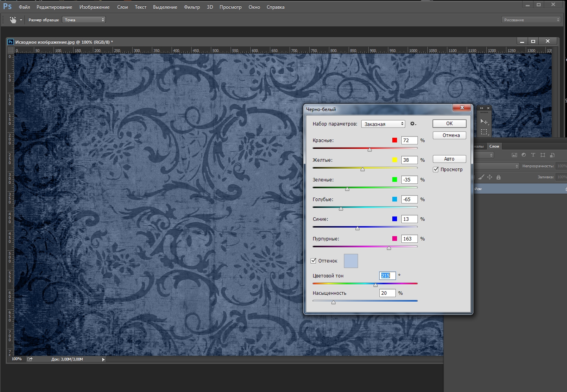The height and width of the screenshot is (392, 567).
Task: Select the Move tool in the floating toolbar
Action: tap(484, 122)
